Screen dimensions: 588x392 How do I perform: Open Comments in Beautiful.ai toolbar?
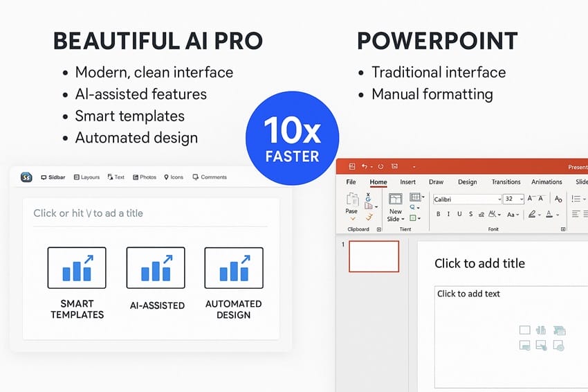coord(210,177)
